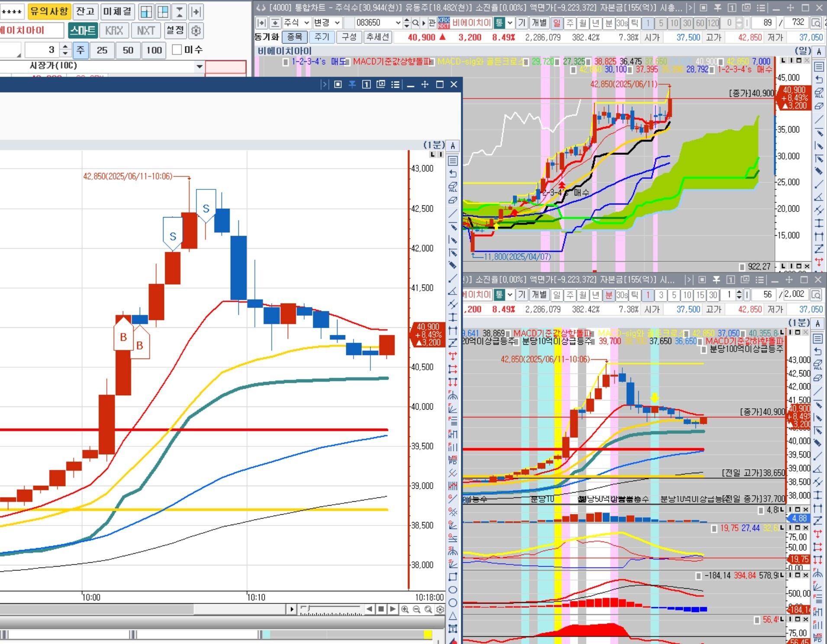Click the 미체결 button
This screenshot has height=644, width=827.
117,12
